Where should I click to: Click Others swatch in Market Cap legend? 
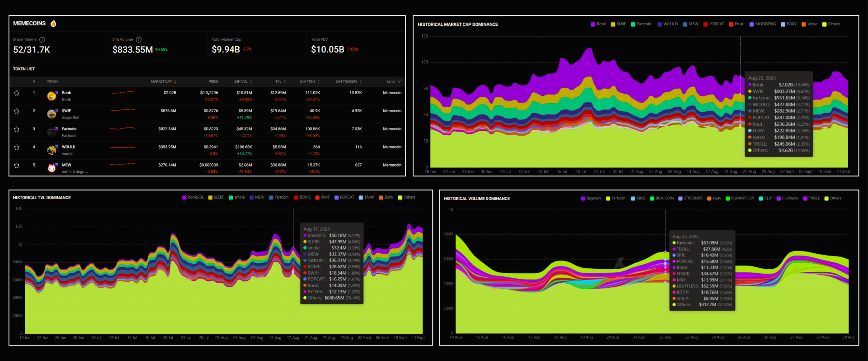pos(825,24)
